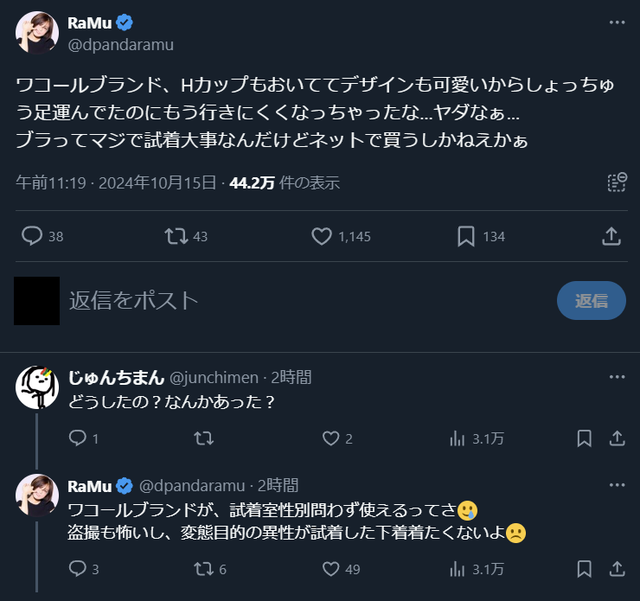Like the main post with heart icon
The height and width of the screenshot is (601, 640).
[x=321, y=237]
